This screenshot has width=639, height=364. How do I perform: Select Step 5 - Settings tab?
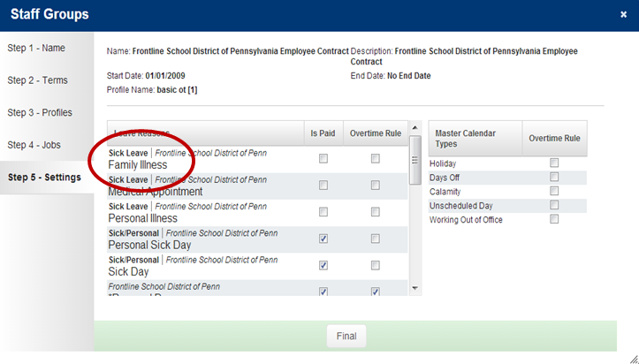[44, 177]
